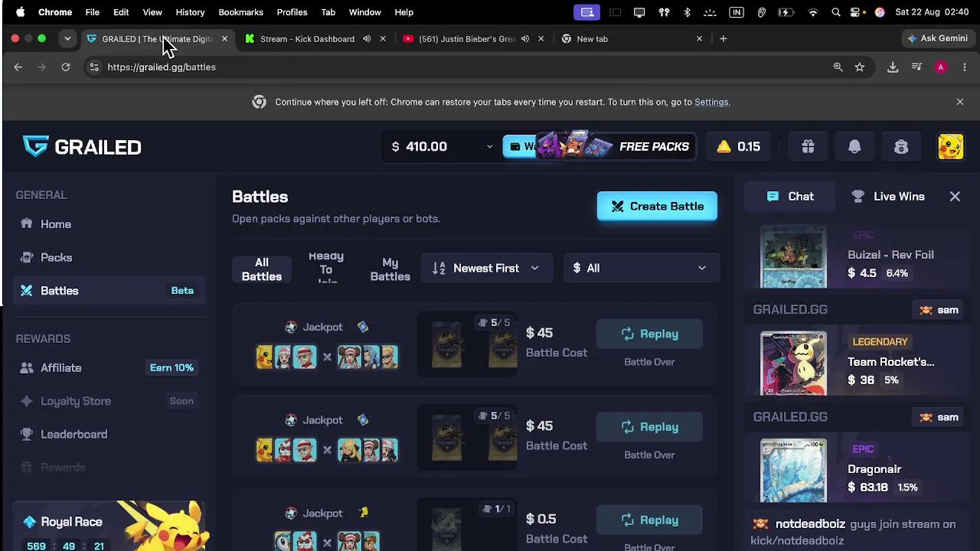Click the Create Battle button
Viewport: 980px width, 551px height.
point(657,207)
